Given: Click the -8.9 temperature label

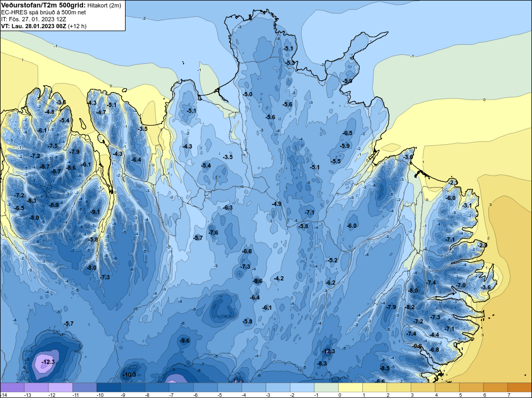Looking at the screenshot, I should tap(54, 205).
